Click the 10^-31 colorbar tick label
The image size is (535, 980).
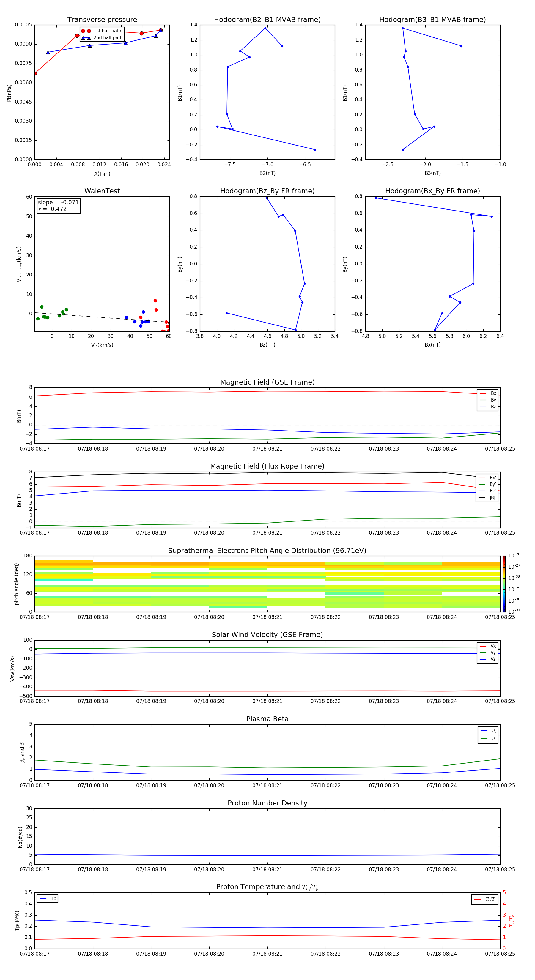pos(514,611)
